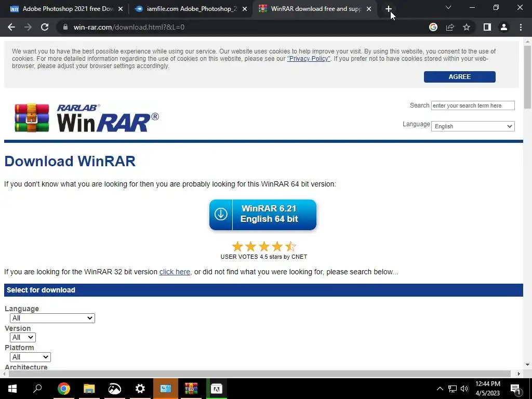The width and height of the screenshot is (532, 399).
Task: Focus the site search field
Action: tap(473, 105)
